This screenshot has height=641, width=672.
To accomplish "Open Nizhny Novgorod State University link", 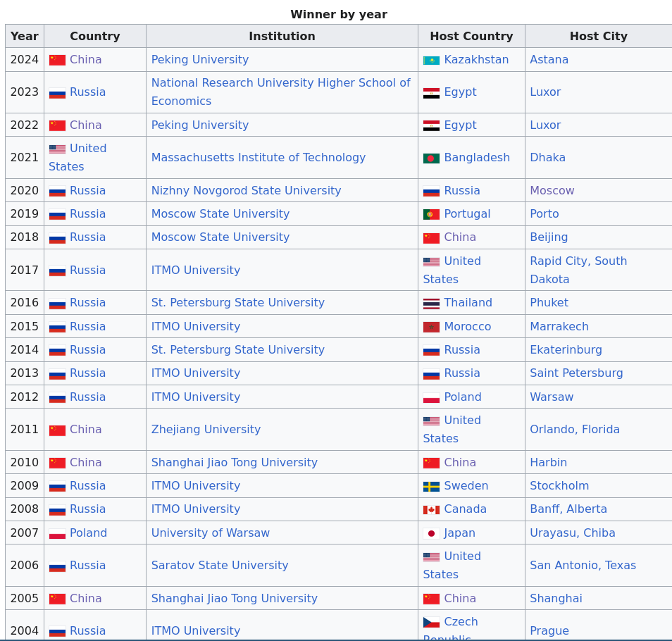I will pyautogui.click(x=246, y=191).
